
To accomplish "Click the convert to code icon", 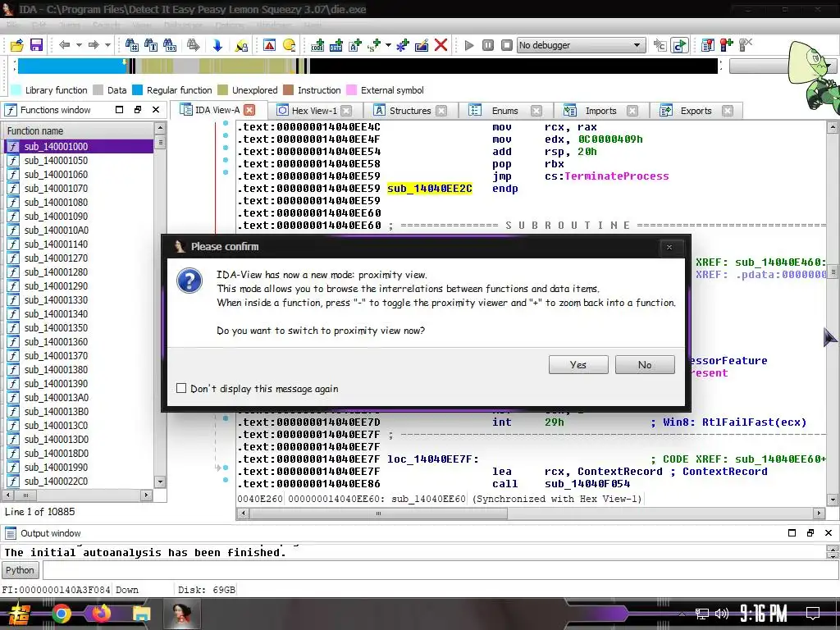I will pyautogui.click(x=317, y=45).
